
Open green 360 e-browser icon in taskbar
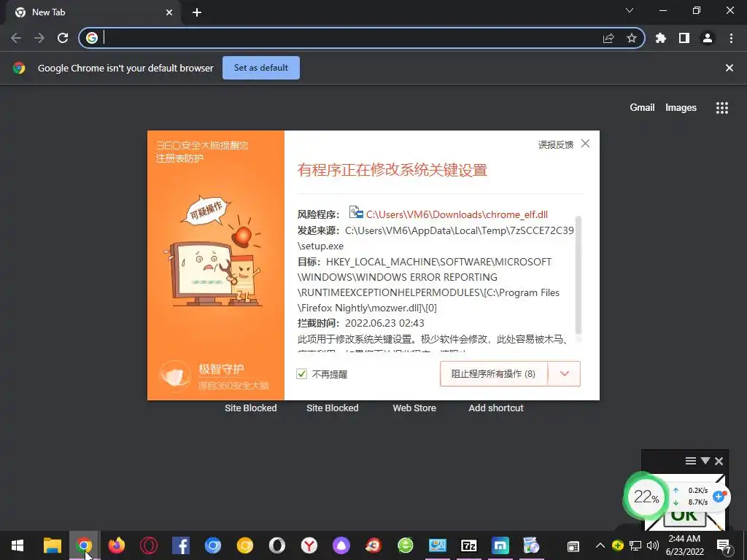[406, 545]
